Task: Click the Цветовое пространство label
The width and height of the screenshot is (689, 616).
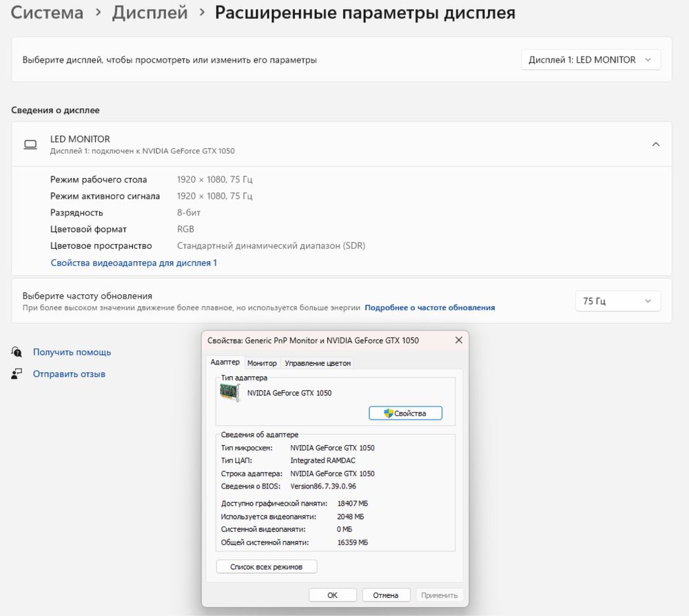Action: coord(101,245)
